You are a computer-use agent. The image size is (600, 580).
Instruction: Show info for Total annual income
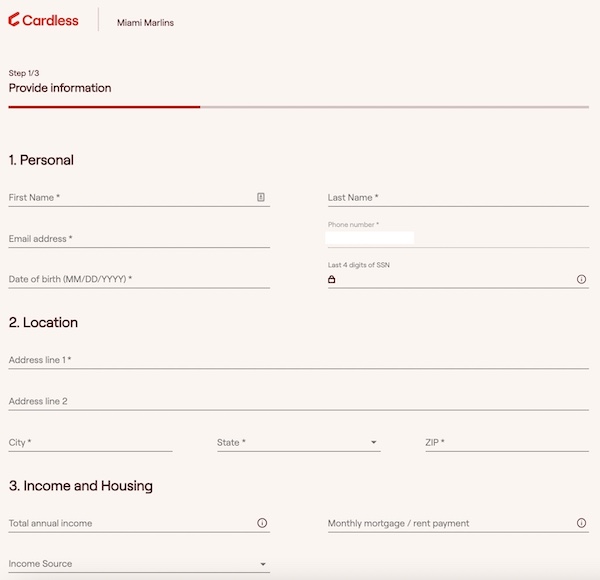(262, 523)
